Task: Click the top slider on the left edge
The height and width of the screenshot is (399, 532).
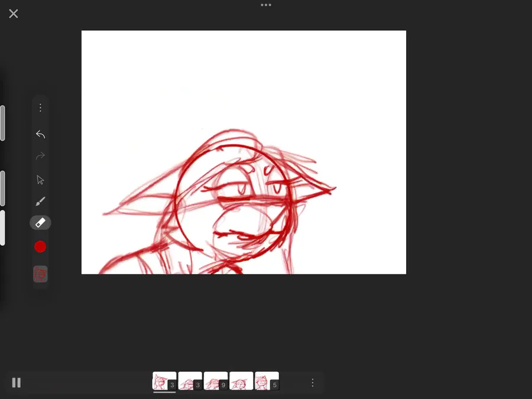Action: [x=2, y=123]
